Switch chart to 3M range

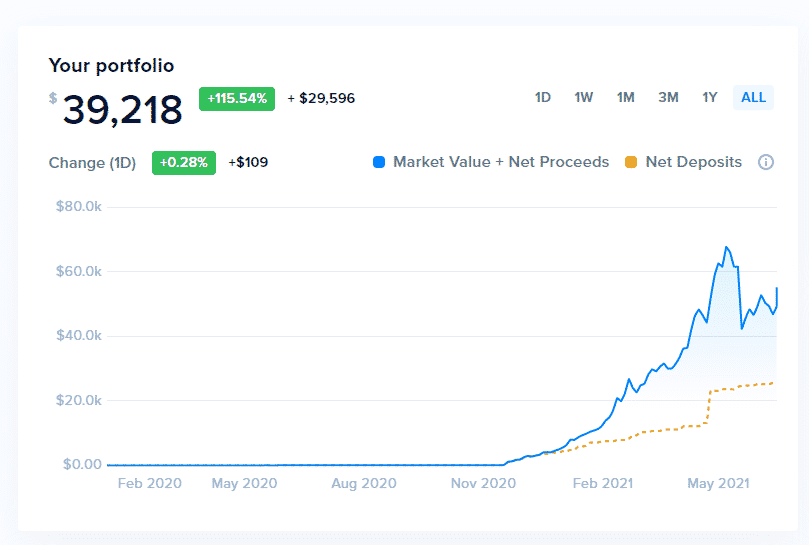click(x=668, y=97)
